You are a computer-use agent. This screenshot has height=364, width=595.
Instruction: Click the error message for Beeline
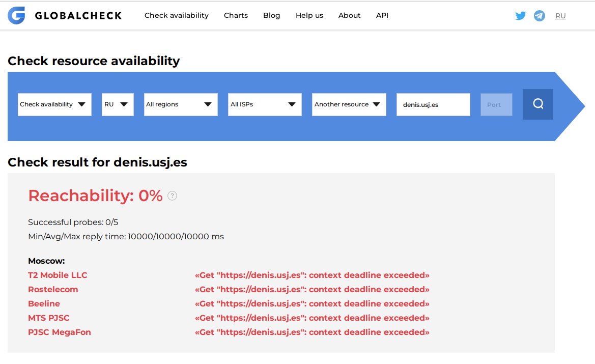point(312,303)
